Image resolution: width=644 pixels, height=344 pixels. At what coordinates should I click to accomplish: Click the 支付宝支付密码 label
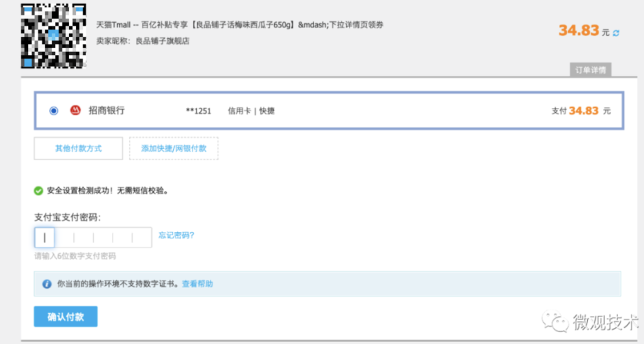(x=67, y=217)
